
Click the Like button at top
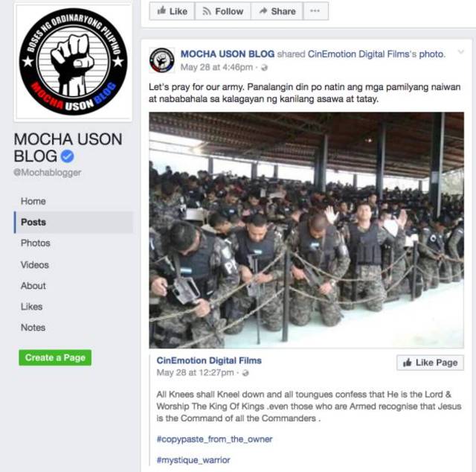tap(172, 11)
